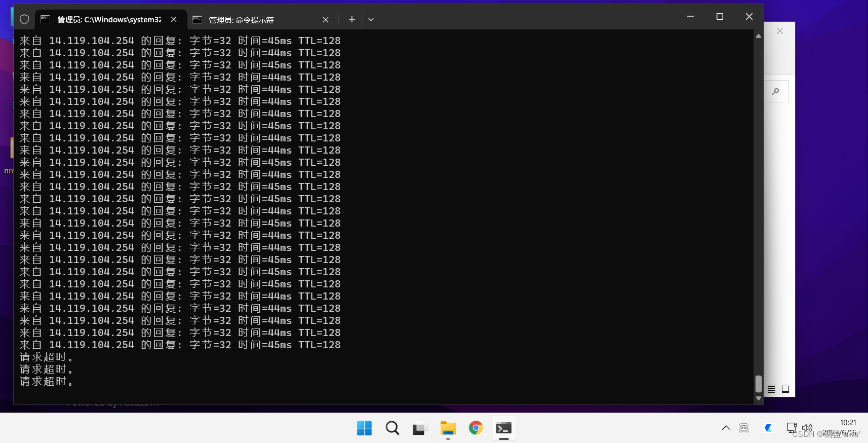
Task: Launch Google Chrome from the taskbar
Action: click(x=476, y=428)
